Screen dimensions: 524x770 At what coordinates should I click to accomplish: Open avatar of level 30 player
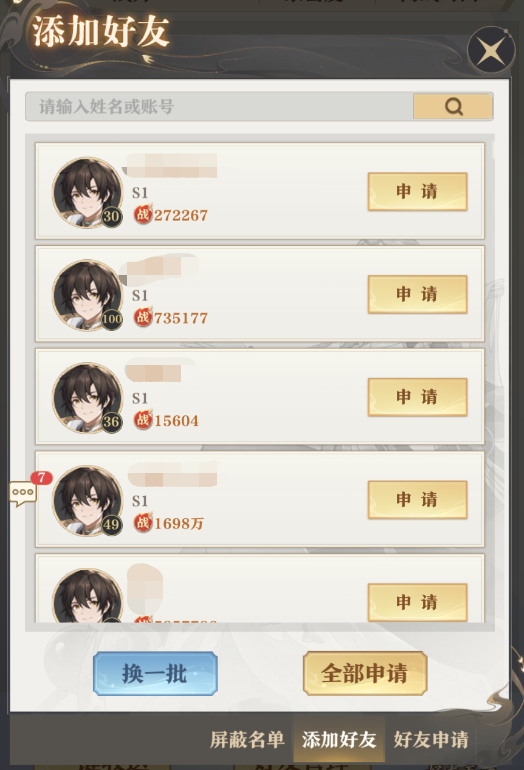(87, 192)
